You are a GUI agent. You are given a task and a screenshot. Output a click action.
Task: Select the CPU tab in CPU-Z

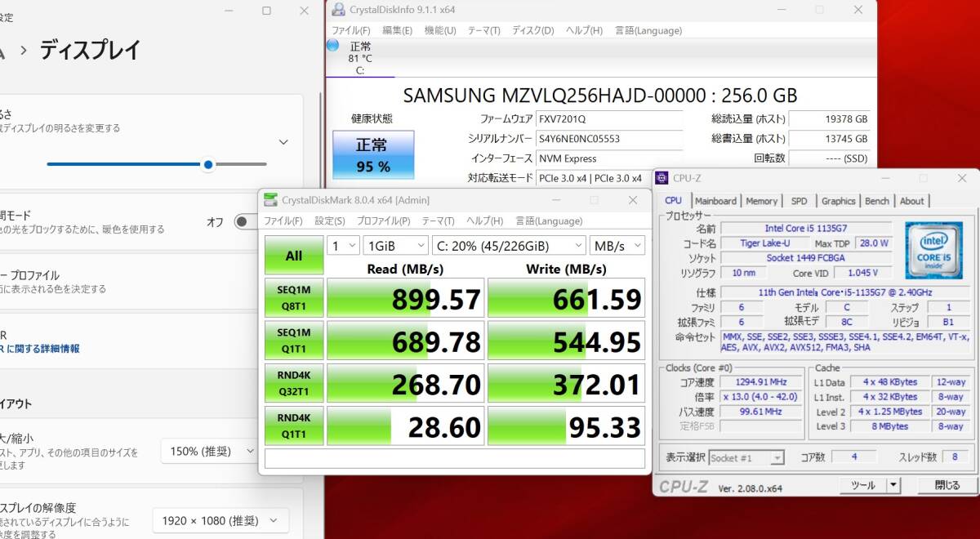coord(673,200)
